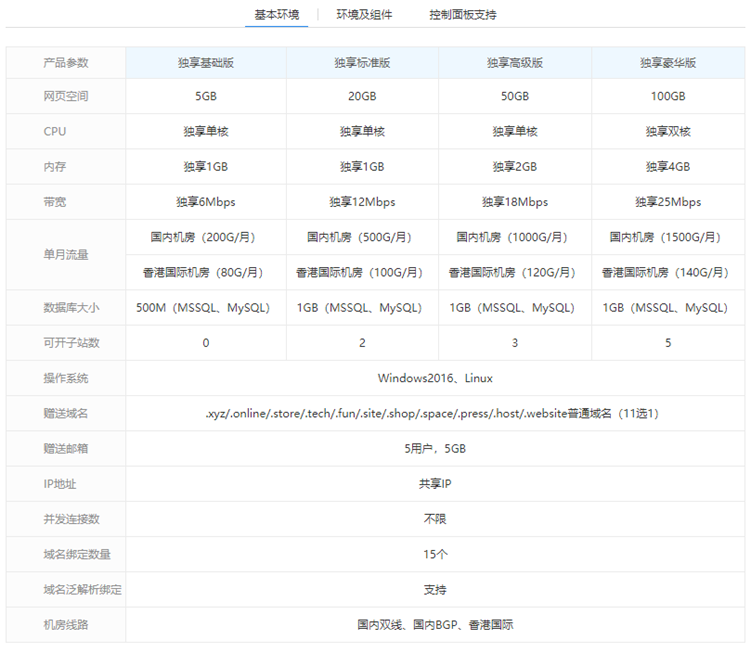Select the 独享12Mbps bandwidth cell
750x652 pixels.
click(x=362, y=202)
